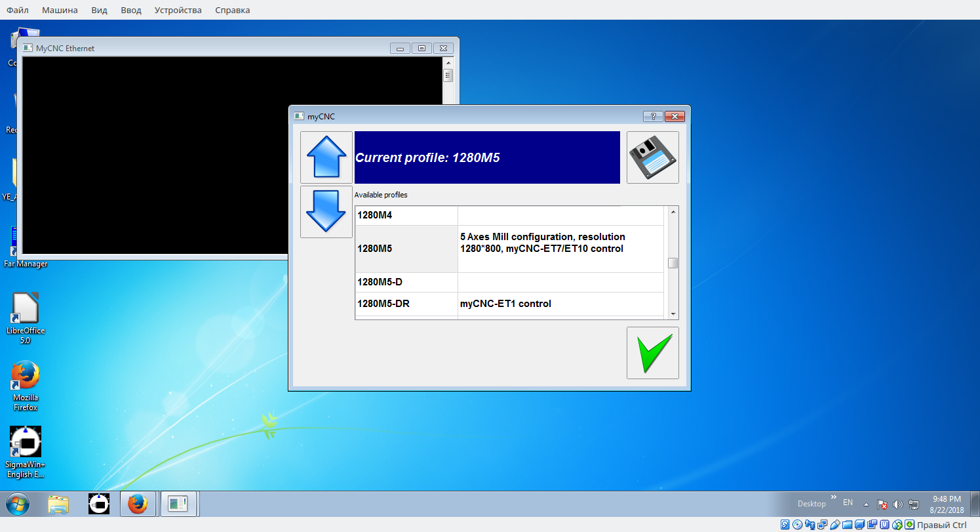This screenshot has height=532, width=980.
Task: Show hidden system tray icons
Action: pos(866,504)
